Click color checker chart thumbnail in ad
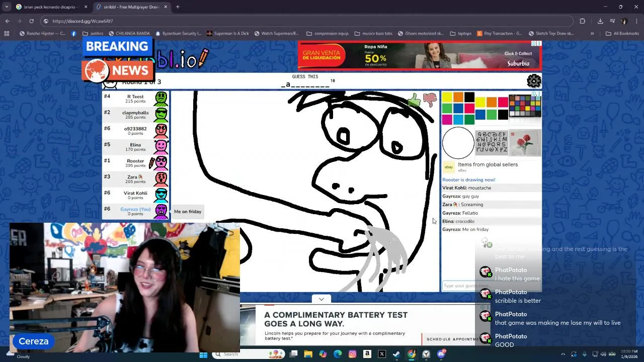This screenshot has height=362, width=644. 525,106
